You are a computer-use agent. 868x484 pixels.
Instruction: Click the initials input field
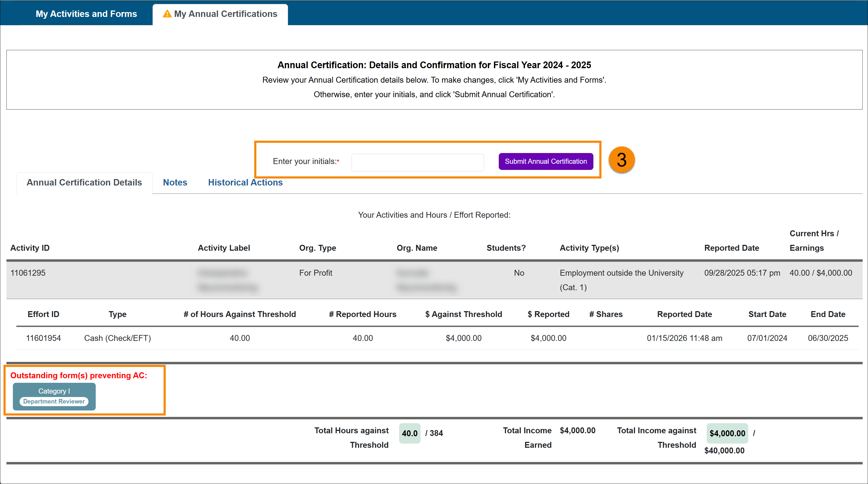tap(417, 163)
